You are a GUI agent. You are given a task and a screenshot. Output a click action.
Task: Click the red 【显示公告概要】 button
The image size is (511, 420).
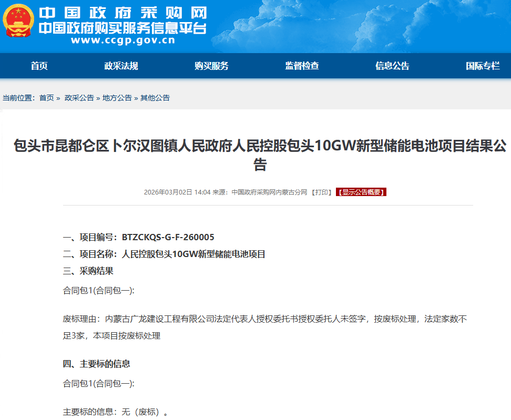(361, 192)
